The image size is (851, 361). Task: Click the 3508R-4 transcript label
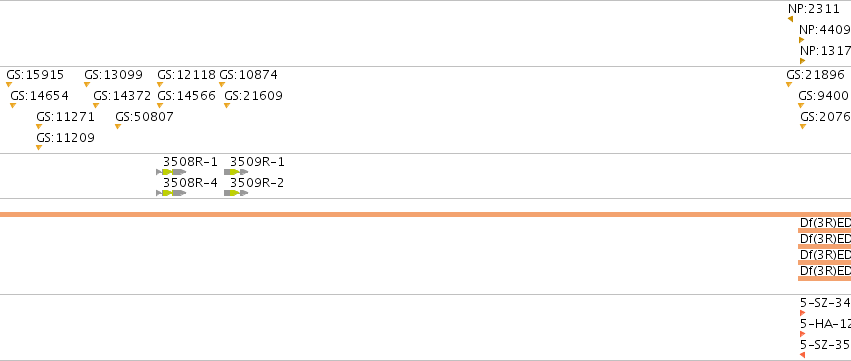click(x=190, y=183)
